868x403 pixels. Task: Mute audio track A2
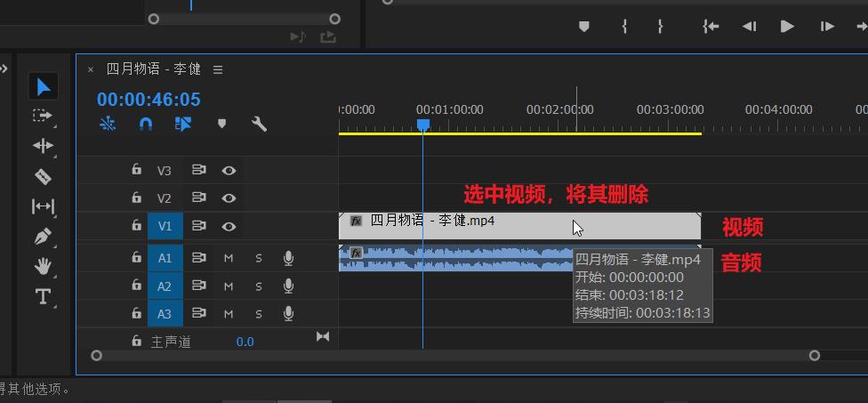tap(229, 286)
